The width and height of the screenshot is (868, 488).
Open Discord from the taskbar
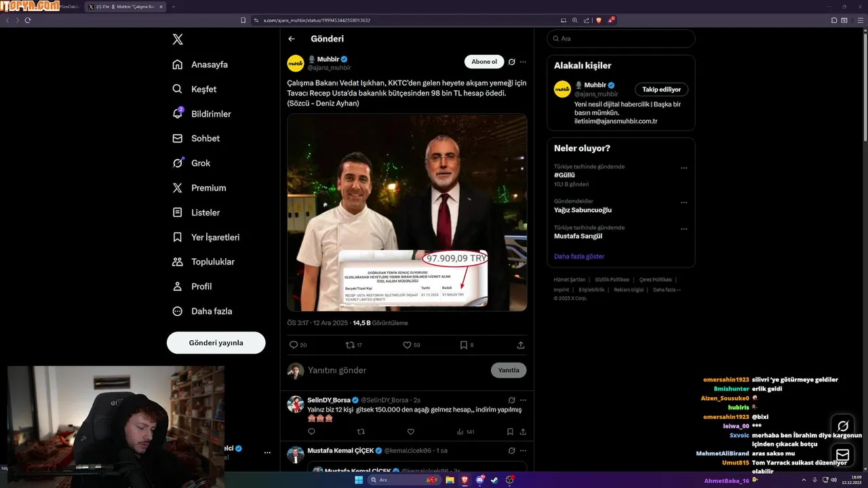pyautogui.click(x=479, y=480)
